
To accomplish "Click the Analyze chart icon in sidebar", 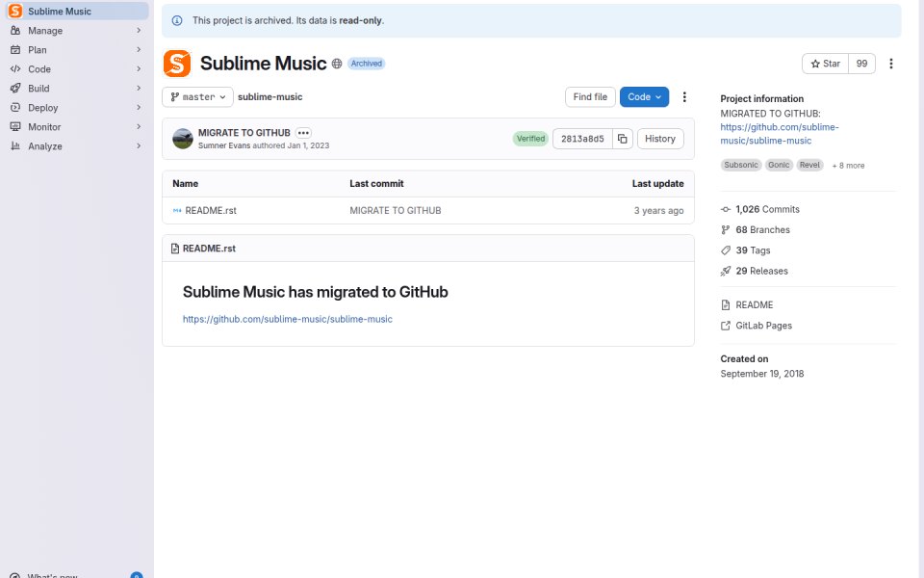I will [x=15, y=146].
